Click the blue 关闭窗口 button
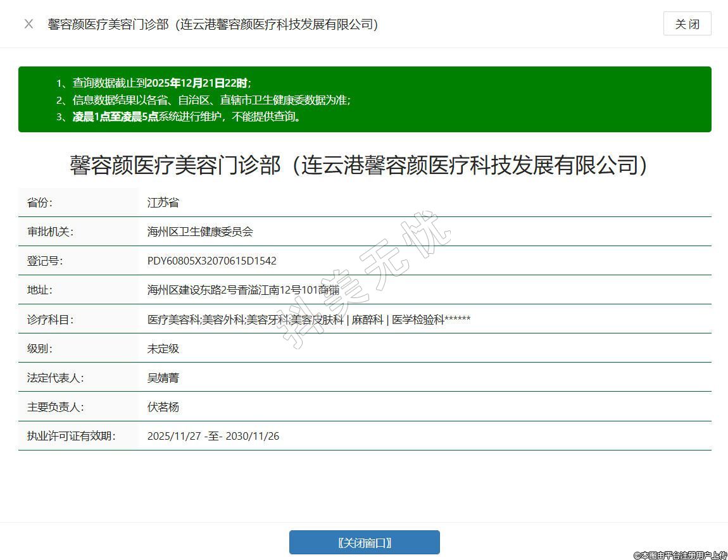Image resolution: width=728 pixels, height=560 pixels. pyautogui.click(x=364, y=542)
